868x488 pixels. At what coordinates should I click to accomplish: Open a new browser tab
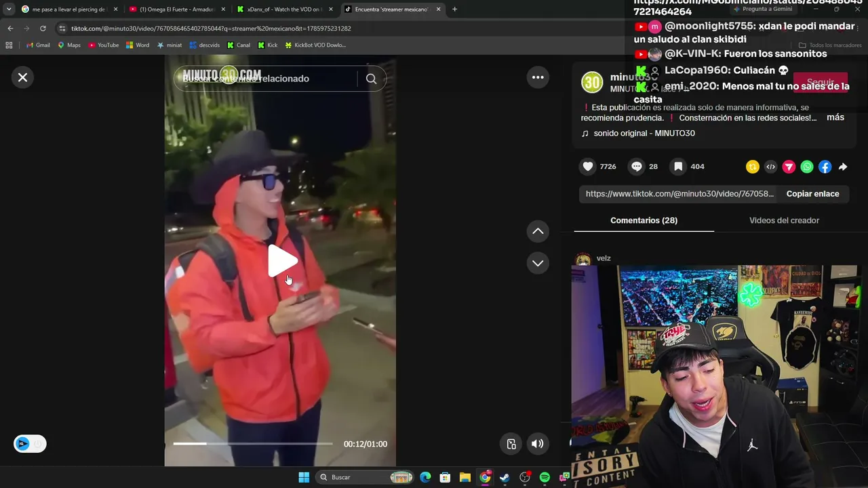[454, 9]
